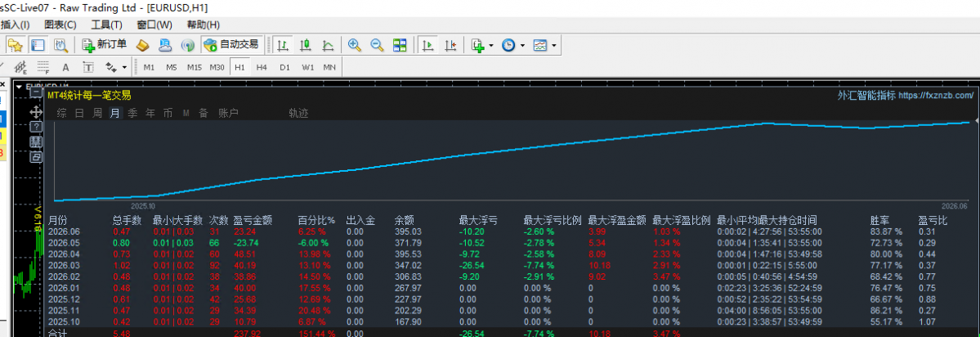Toggle the Data Window icon
The width and height of the screenshot is (980, 337).
coord(38,45)
